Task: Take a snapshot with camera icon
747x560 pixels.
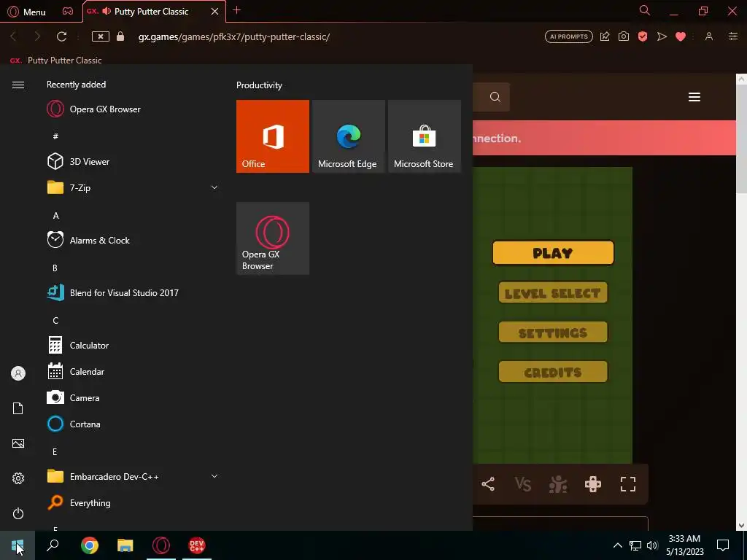Action: tap(624, 36)
